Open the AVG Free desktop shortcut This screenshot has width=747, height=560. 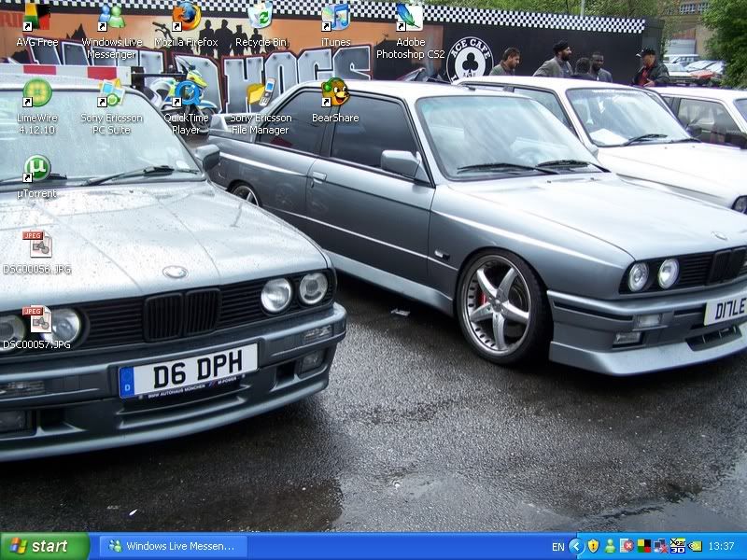coord(37,18)
